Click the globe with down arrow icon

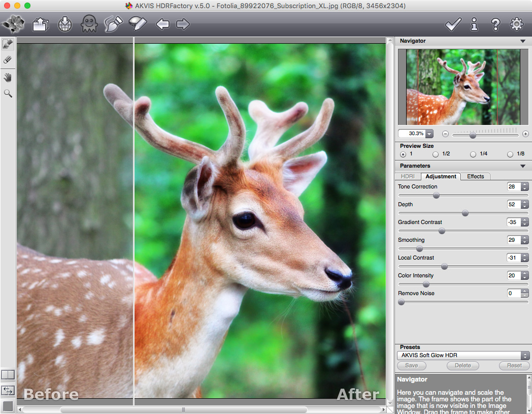pos(65,24)
